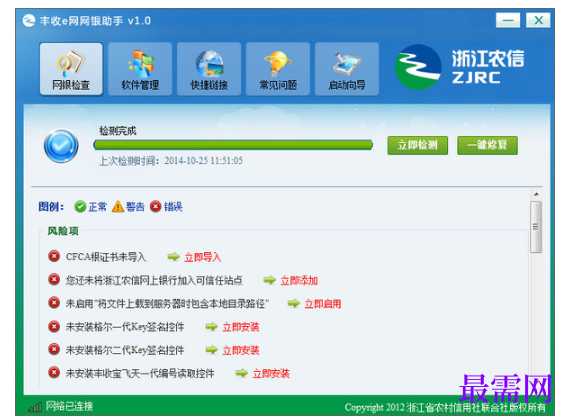Click the green arrow next to 立即启用
Screen dimensions: 571x420
pyautogui.click(x=294, y=303)
